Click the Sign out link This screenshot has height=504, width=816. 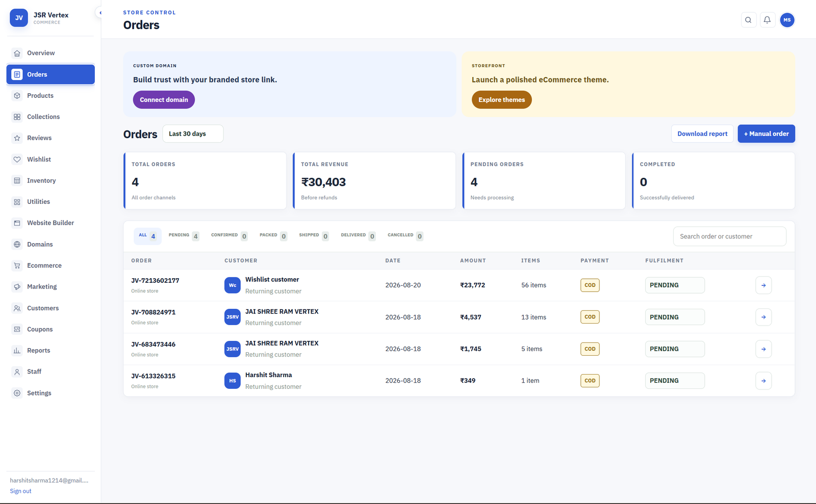[20, 491]
